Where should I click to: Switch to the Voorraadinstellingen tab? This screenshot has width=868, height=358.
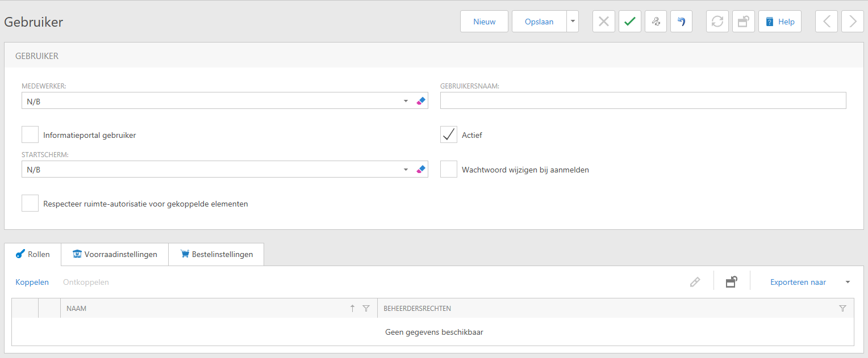pyautogui.click(x=115, y=254)
